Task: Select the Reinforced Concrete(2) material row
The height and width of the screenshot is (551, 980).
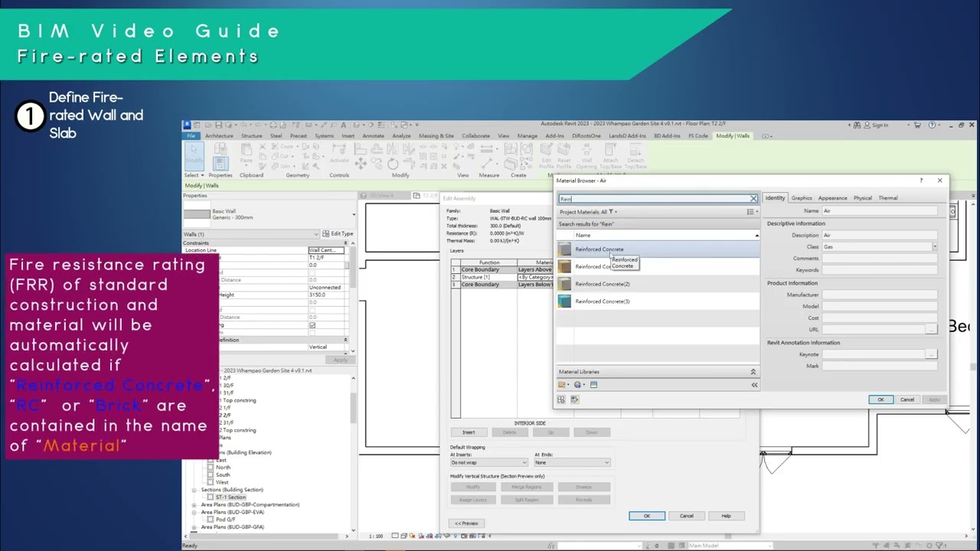Action: (x=658, y=284)
